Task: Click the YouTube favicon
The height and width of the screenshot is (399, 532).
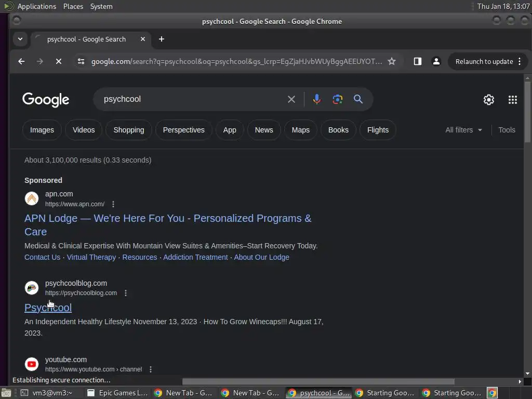Action: coord(32,364)
